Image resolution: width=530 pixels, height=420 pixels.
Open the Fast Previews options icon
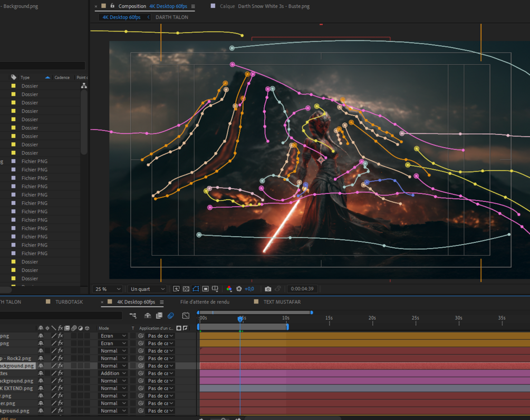(x=176, y=289)
